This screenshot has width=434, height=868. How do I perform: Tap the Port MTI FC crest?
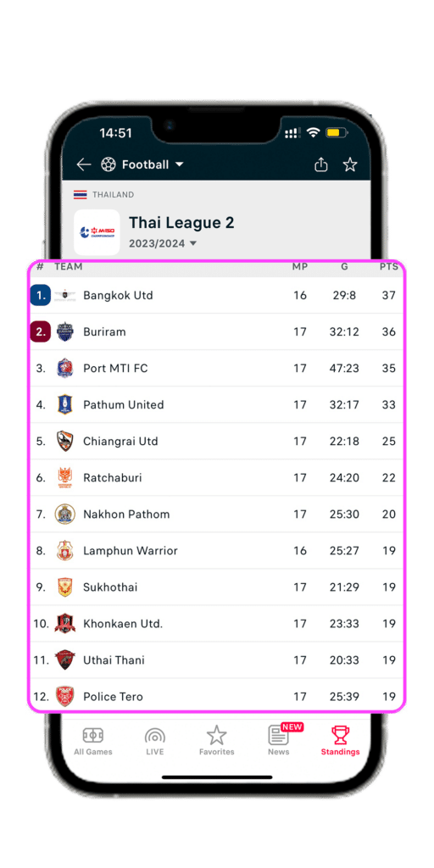(64, 368)
